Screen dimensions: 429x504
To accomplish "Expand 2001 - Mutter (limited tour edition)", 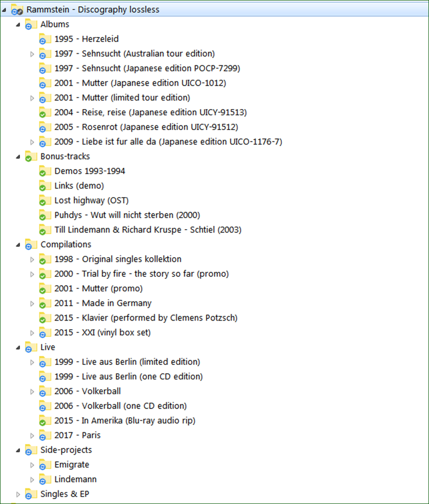I will pyautogui.click(x=32, y=98).
